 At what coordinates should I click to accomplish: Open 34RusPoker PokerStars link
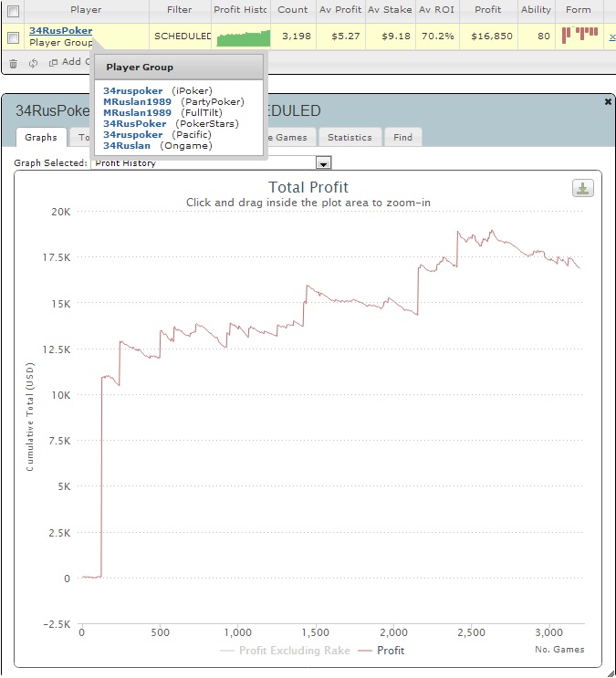pos(134,124)
